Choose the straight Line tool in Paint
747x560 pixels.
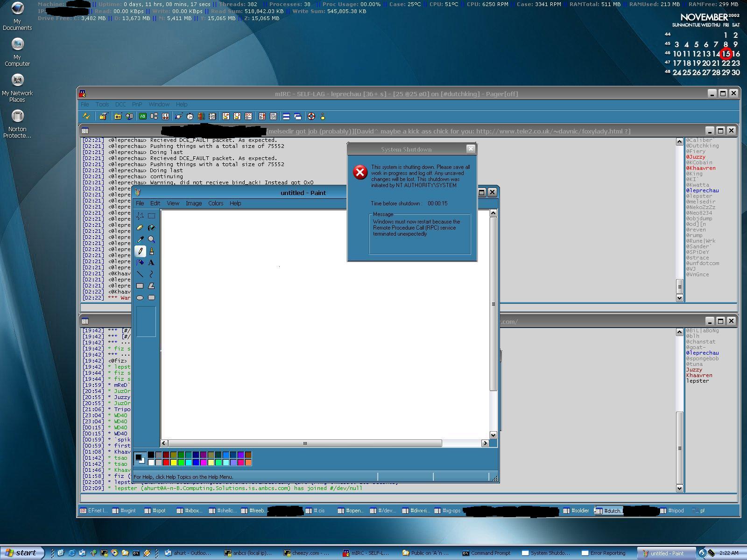click(x=140, y=274)
